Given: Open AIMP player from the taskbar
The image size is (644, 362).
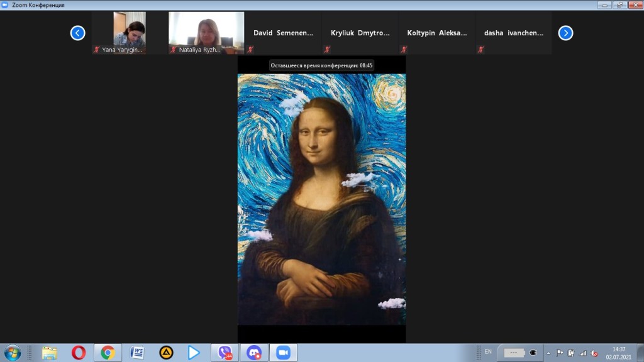Looking at the screenshot, I should 166,353.
